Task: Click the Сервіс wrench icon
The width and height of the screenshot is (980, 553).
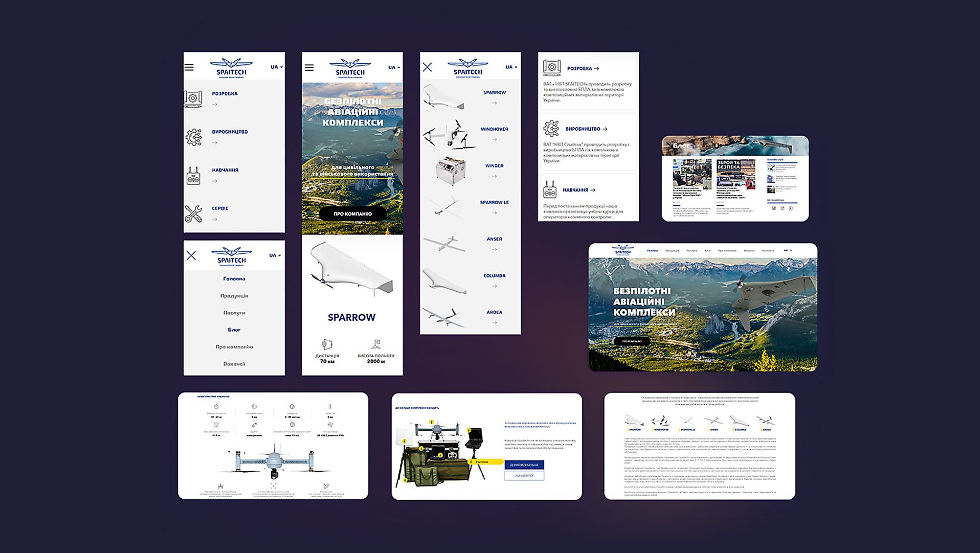Action: (194, 214)
